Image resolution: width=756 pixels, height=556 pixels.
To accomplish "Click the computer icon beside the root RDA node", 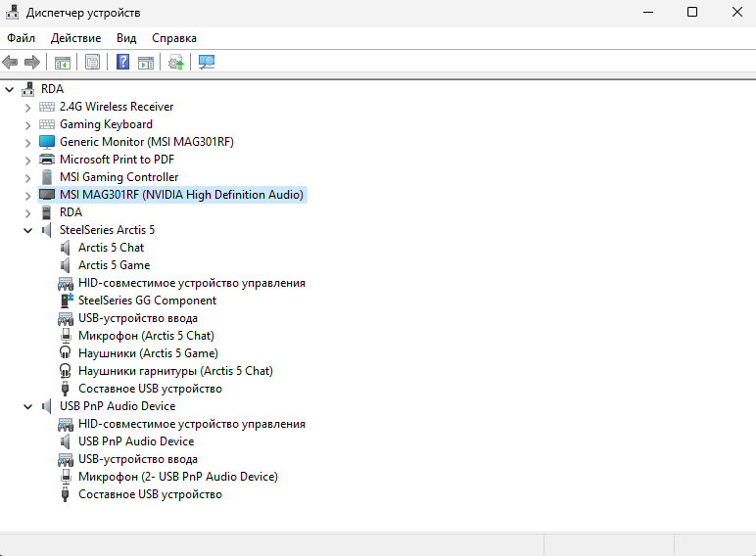I will (28, 89).
